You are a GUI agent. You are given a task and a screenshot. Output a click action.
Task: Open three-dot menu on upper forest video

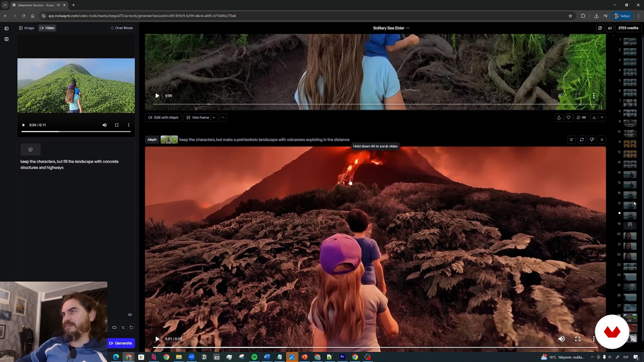click(x=594, y=96)
